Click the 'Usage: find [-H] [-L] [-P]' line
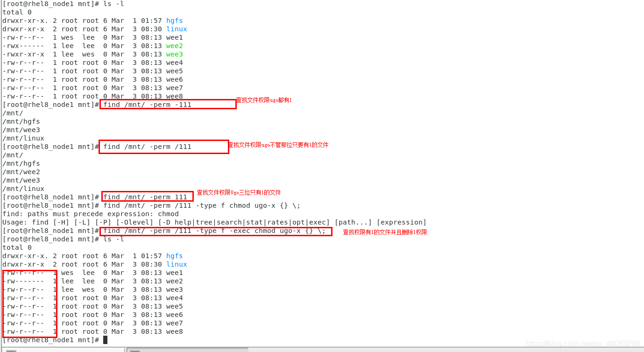644x352 pixels. (214, 222)
